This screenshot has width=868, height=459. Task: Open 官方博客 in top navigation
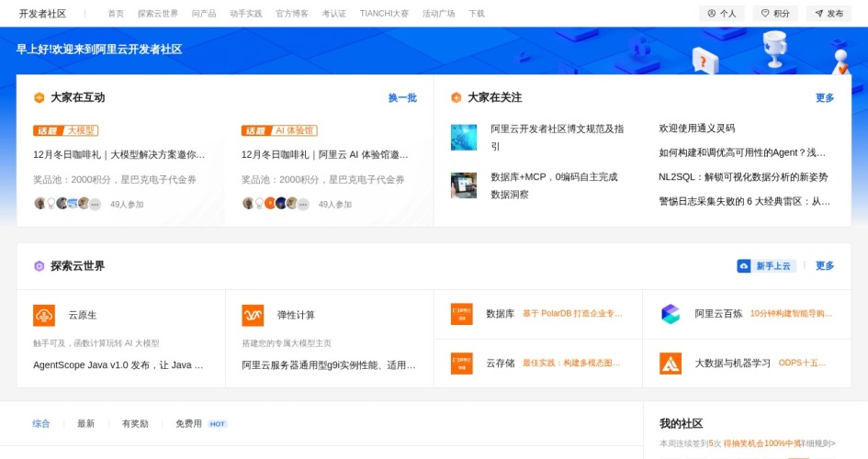(292, 14)
